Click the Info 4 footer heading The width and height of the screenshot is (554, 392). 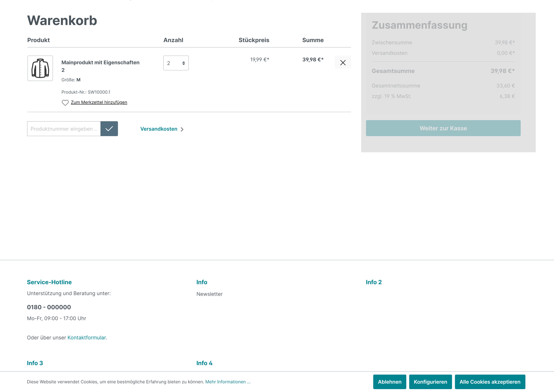click(204, 363)
